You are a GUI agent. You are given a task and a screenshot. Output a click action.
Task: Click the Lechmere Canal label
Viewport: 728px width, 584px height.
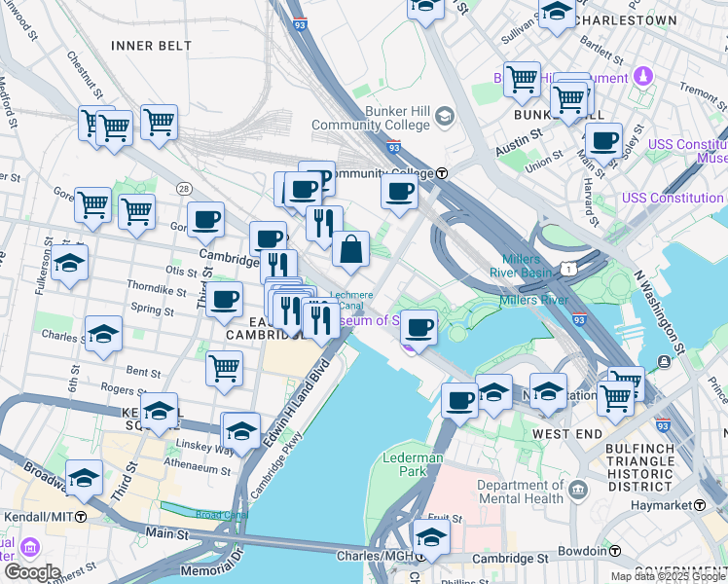coord(351,301)
